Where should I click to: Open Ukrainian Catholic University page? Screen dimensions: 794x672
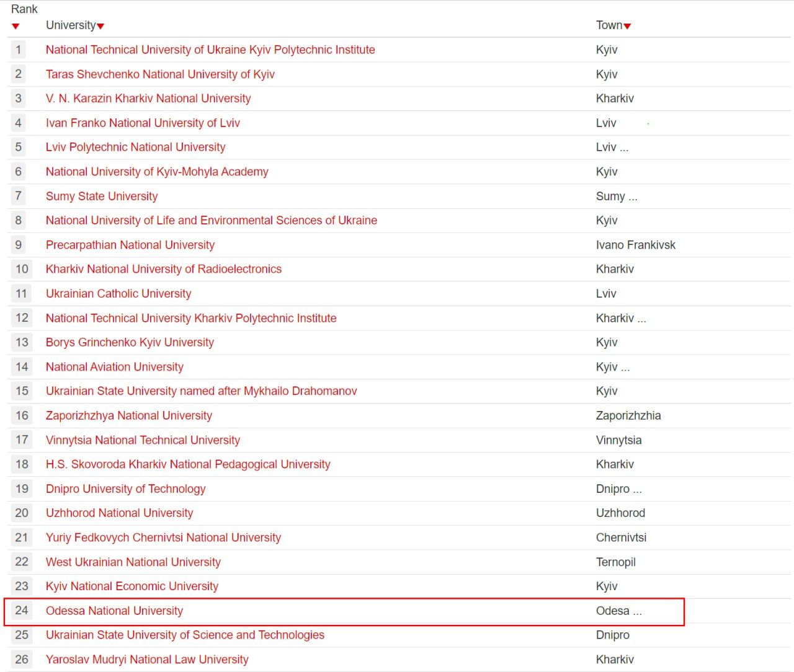click(118, 293)
